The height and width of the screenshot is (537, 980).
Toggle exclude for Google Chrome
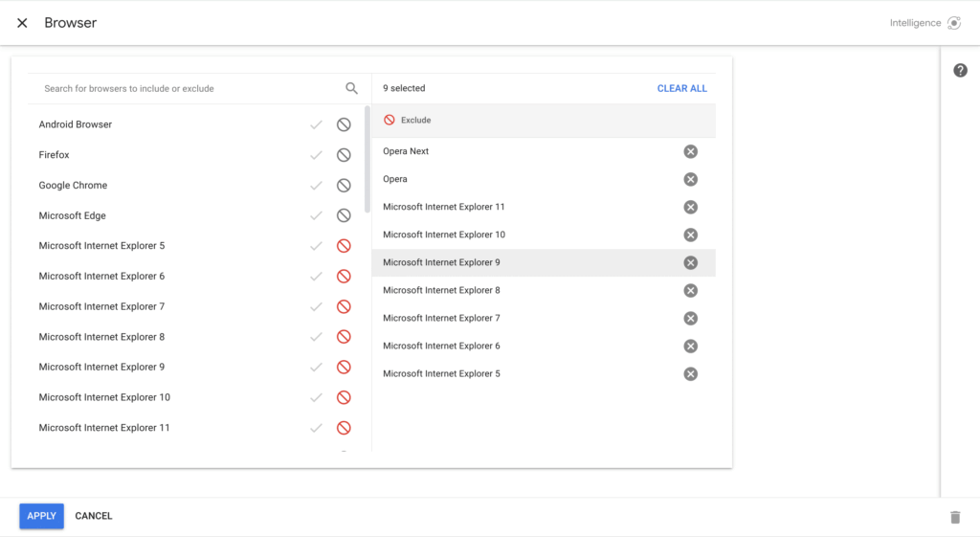pyautogui.click(x=344, y=186)
